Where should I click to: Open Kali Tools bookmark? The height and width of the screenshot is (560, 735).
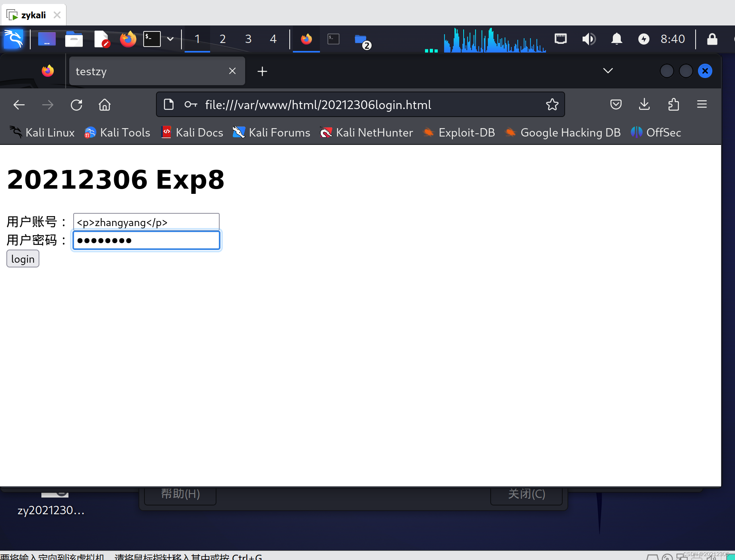[117, 133]
